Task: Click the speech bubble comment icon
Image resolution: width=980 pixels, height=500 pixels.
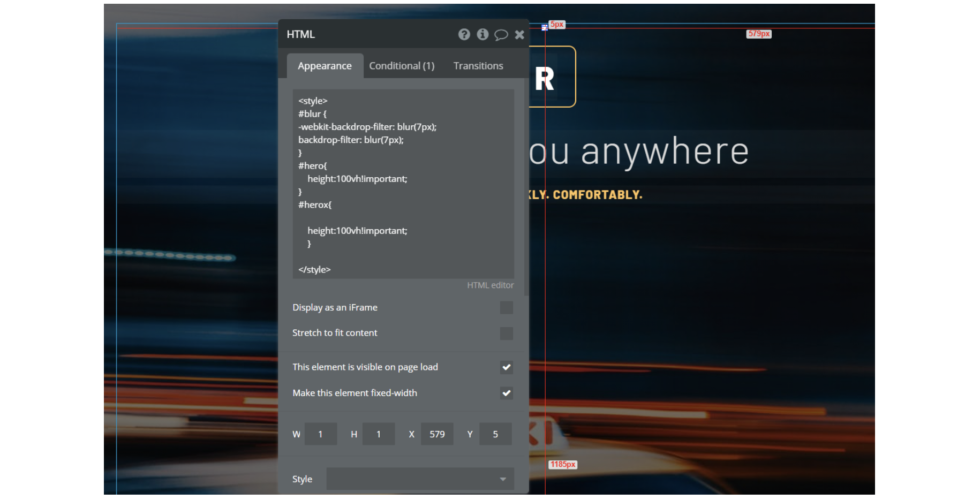Action: (x=501, y=35)
